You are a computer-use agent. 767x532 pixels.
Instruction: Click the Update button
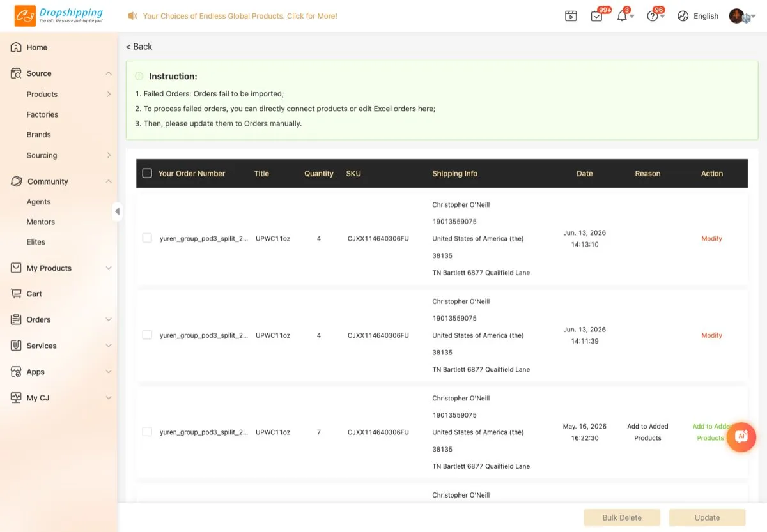point(707,517)
